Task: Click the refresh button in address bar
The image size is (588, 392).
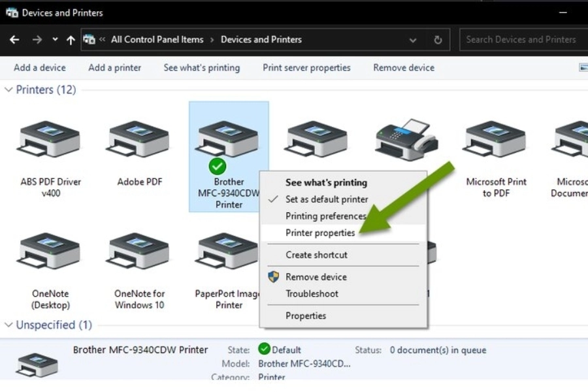Action: point(438,40)
